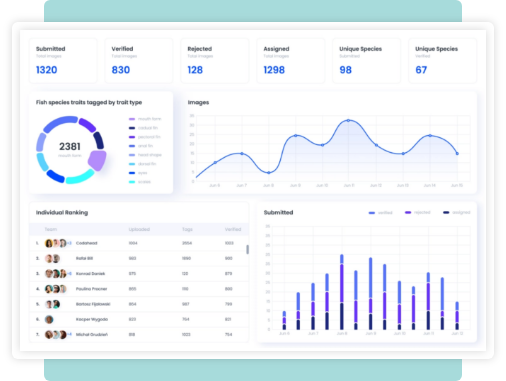Sort ranking table by Team column header
The height and width of the screenshot is (381, 506).
51,229
